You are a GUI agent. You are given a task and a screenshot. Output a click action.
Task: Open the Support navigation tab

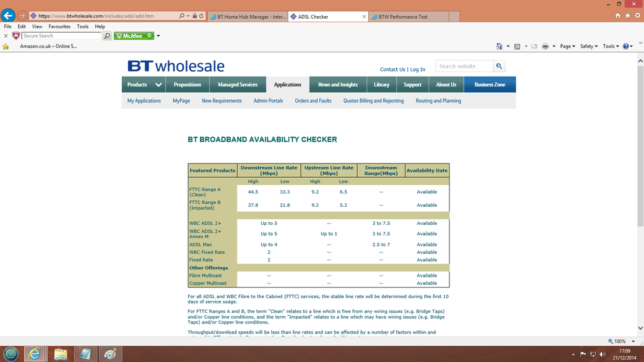pos(413,84)
